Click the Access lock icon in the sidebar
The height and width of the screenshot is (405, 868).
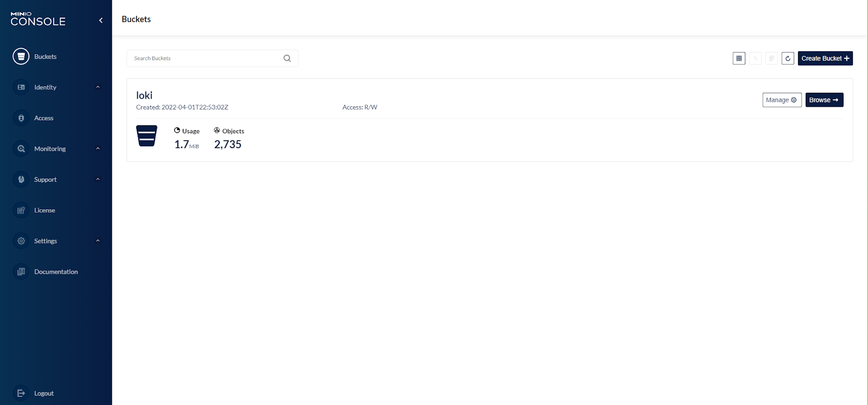click(x=21, y=118)
